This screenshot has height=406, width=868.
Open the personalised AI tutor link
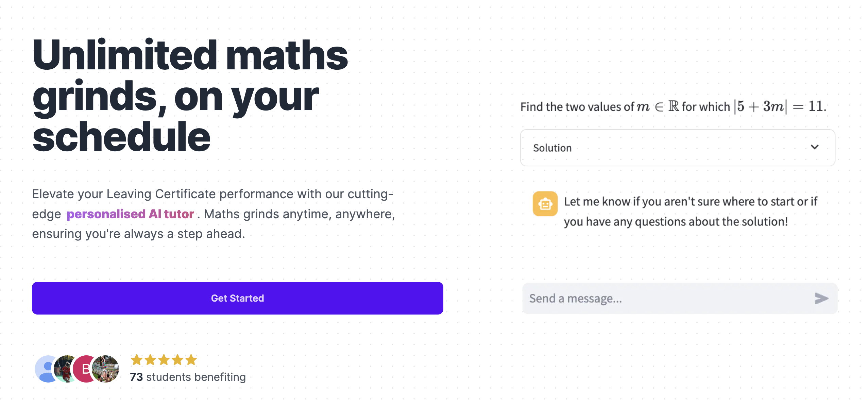click(130, 214)
